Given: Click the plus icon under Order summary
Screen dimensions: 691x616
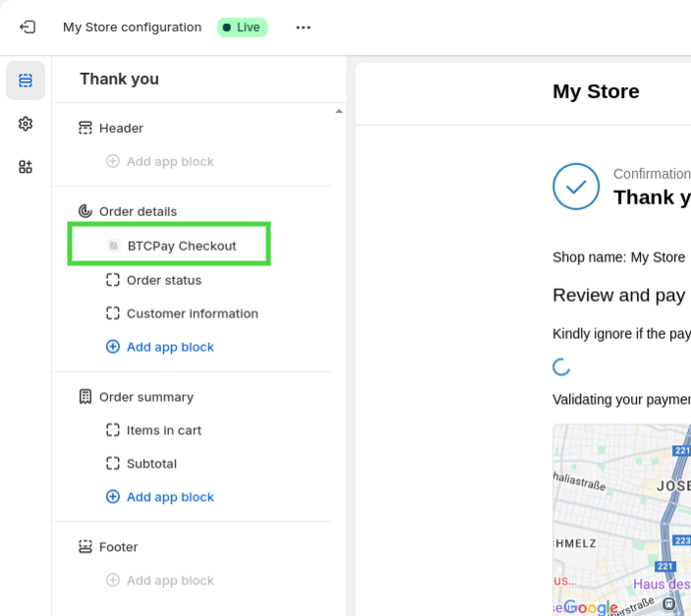Looking at the screenshot, I should coord(113,497).
